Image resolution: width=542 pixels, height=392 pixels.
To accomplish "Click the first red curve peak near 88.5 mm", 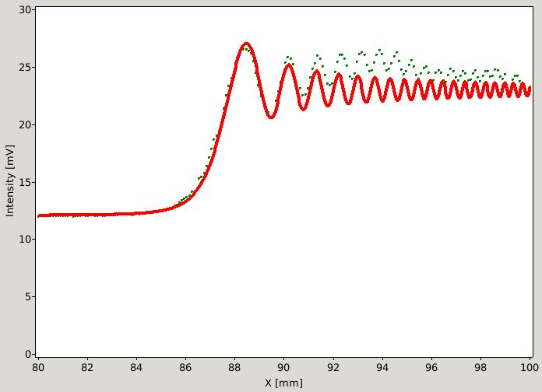I will 246,44.
